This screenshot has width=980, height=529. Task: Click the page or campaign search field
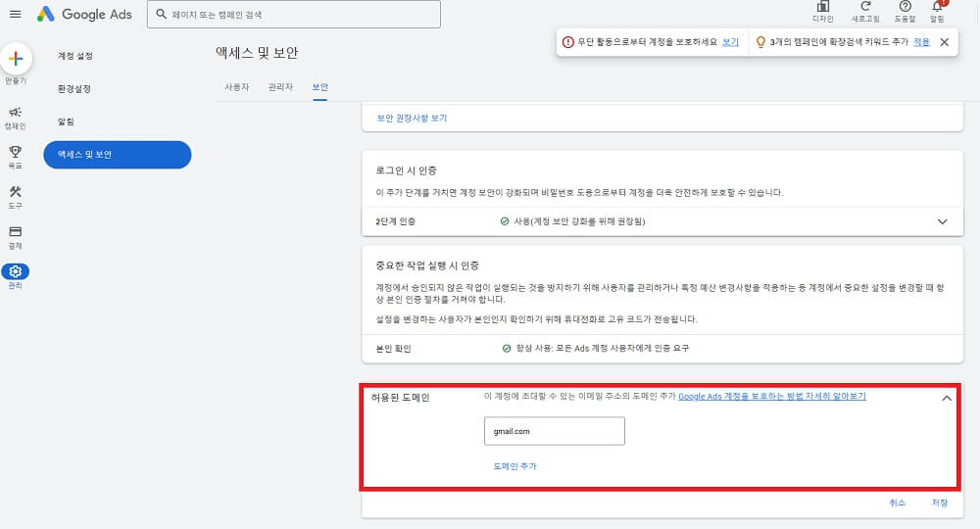tap(294, 14)
